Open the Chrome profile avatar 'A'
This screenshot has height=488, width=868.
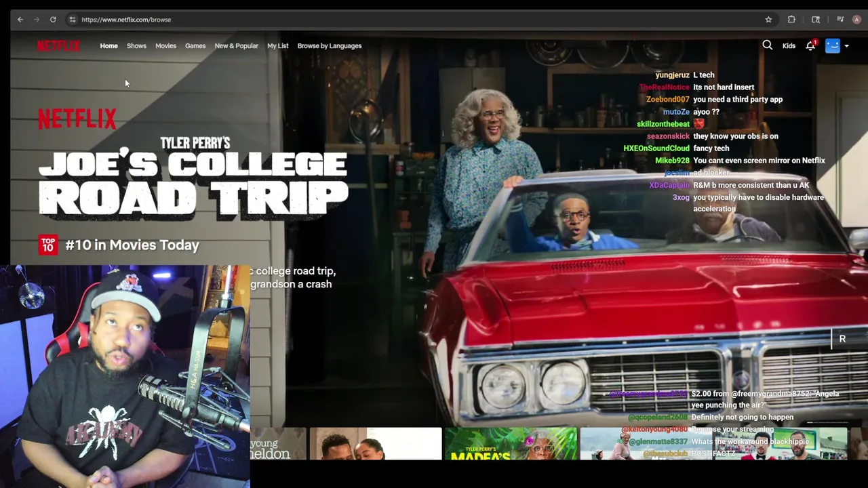(x=856, y=20)
